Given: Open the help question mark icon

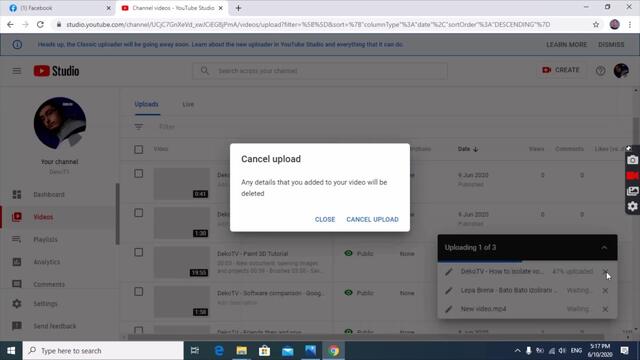Looking at the screenshot, I should (600, 71).
